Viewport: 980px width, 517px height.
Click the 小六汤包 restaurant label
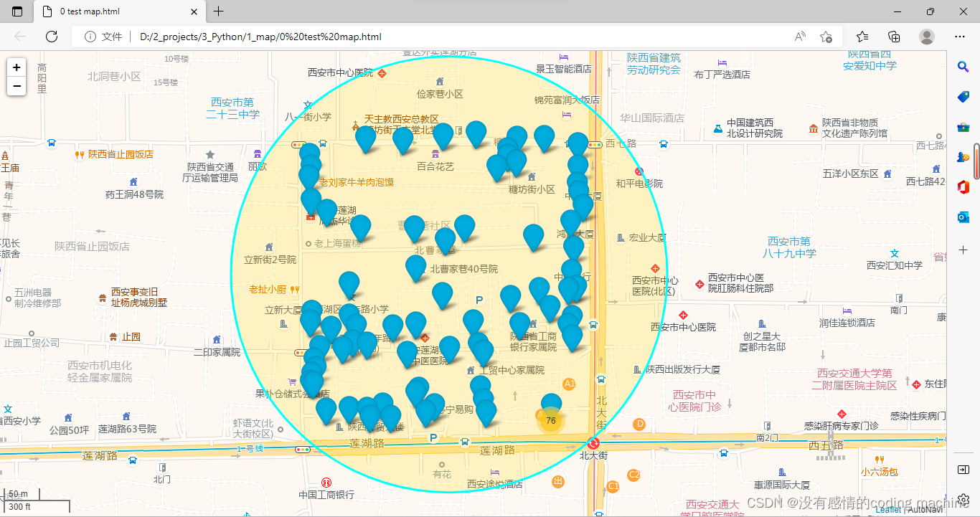point(880,472)
